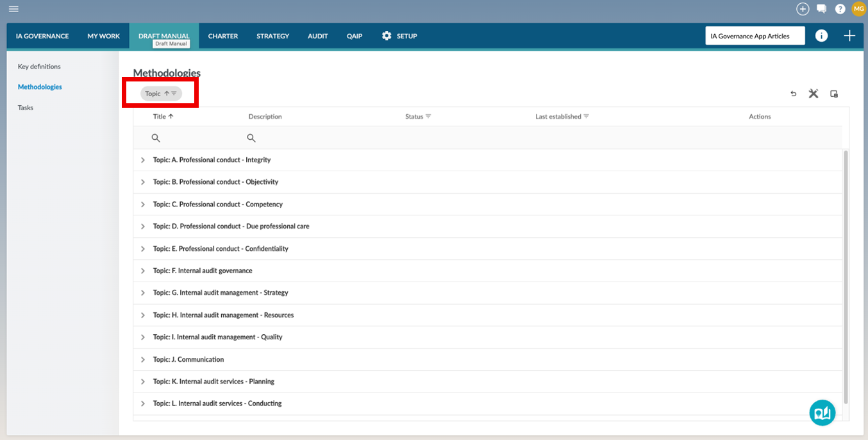The image size is (868, 440).
Task: Click the Topic chip filter lines icon
Action: pyautogui.click(x=174, y=94)
